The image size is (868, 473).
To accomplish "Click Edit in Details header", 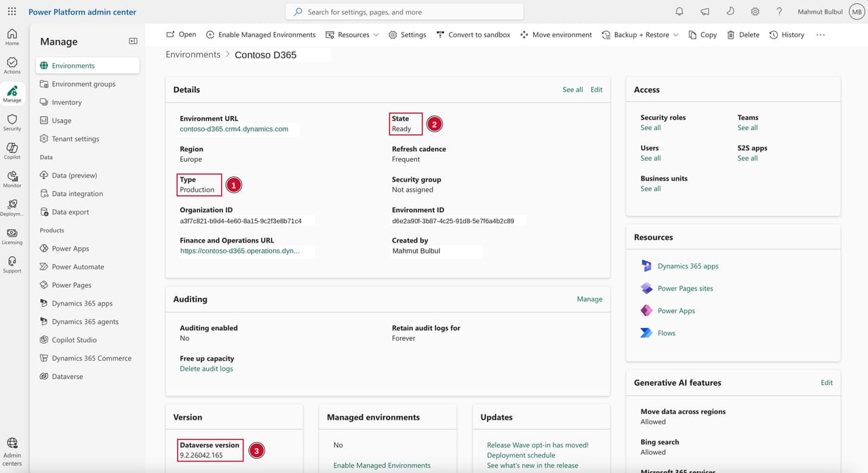I will pyautogui.click(x=596, y=89).
